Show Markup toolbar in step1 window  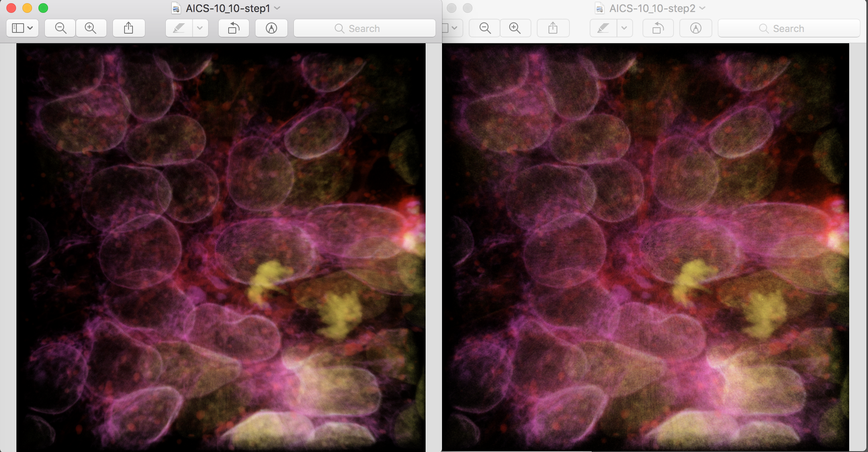tap(271, 28)
